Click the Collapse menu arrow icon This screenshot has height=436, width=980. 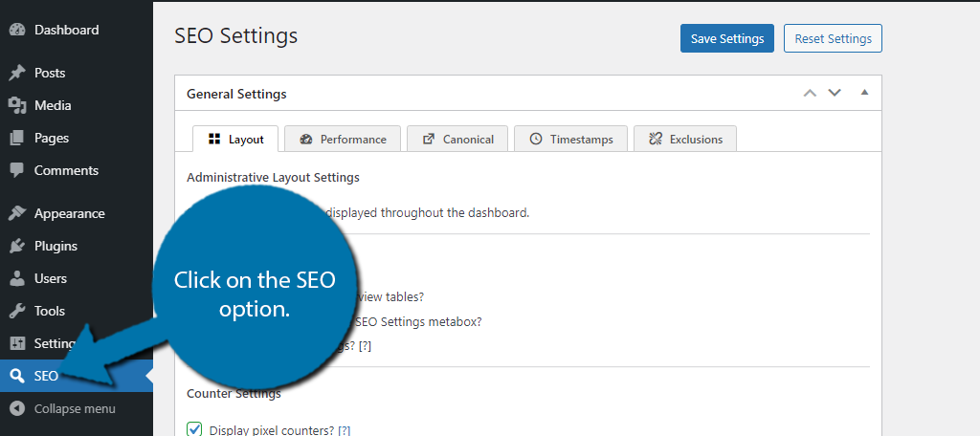(x=17, y=409)
